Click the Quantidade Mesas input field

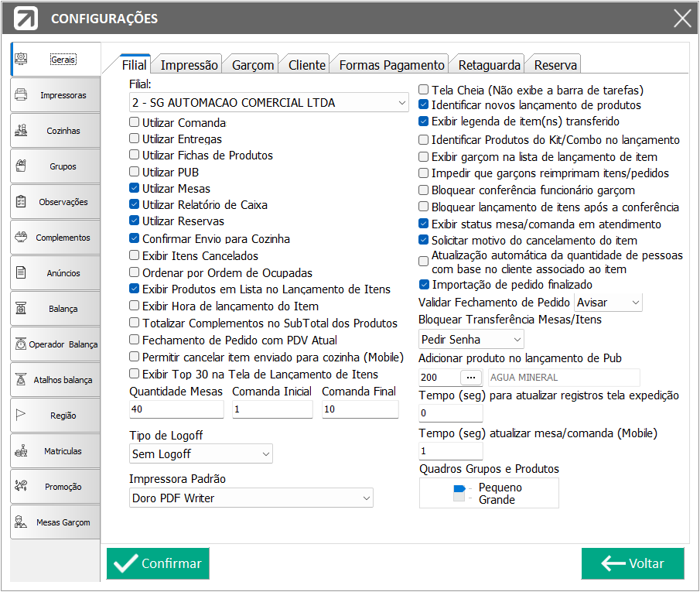(x=176, y=409)
